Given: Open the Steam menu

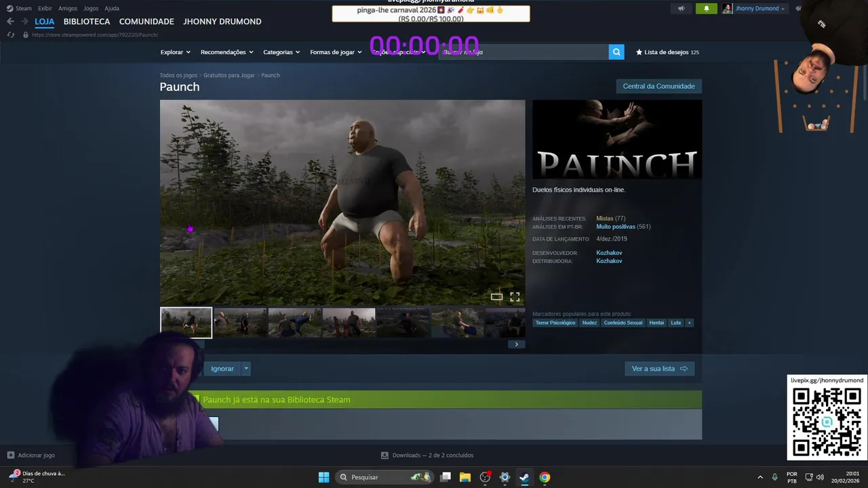Looking at the screenshot, I should point(24,9).
